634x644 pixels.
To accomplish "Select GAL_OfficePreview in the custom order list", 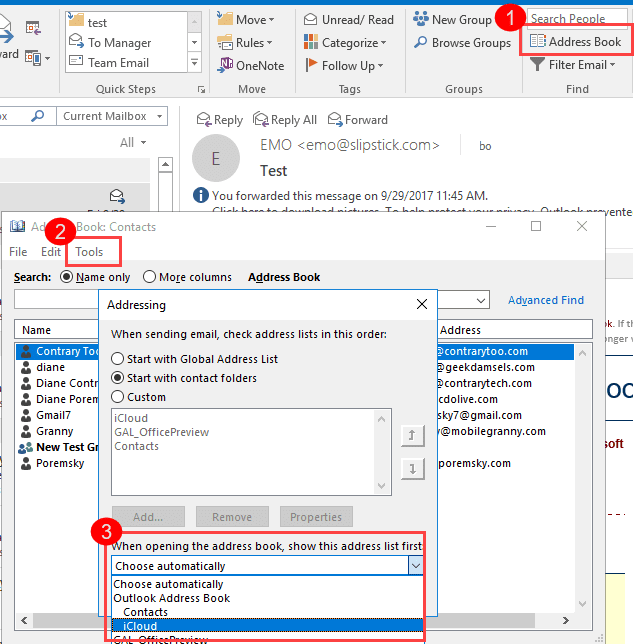I will (x=162, y=432).
